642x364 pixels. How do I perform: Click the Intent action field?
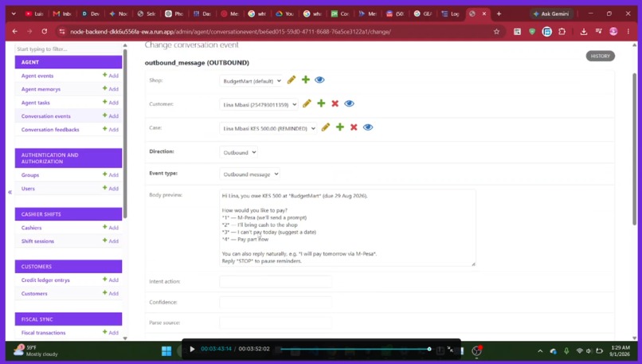(276, 282)
